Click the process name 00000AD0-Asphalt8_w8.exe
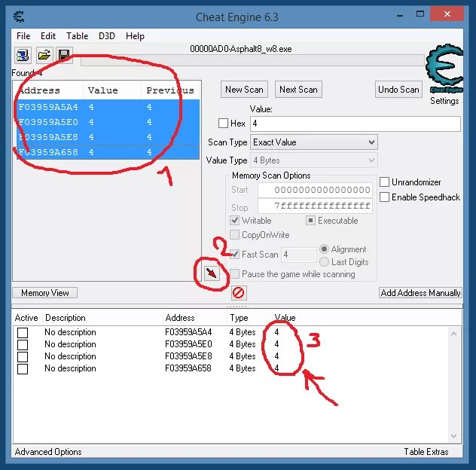This screenshot has width=476, height=470. [x=241, y=49]
